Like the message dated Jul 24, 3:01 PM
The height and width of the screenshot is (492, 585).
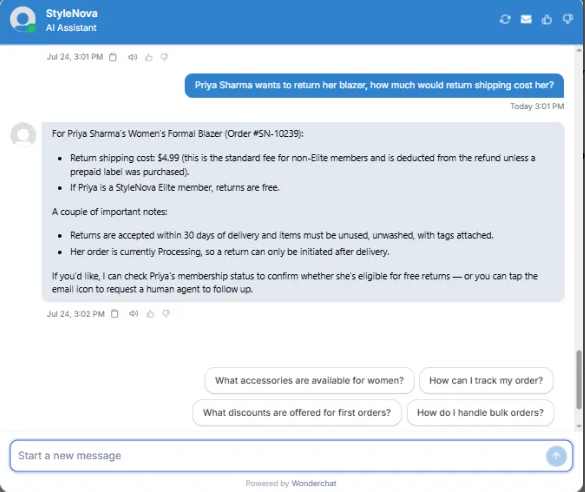(x=148, y=57)
